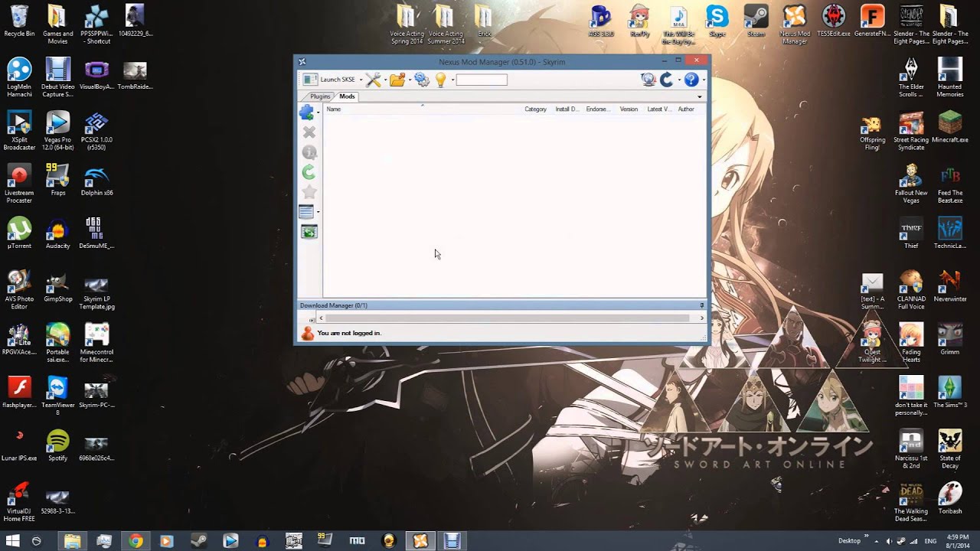Screen dimensions: 980x551
Task: Click the star endorse mod icon
Action: point(309,192)
